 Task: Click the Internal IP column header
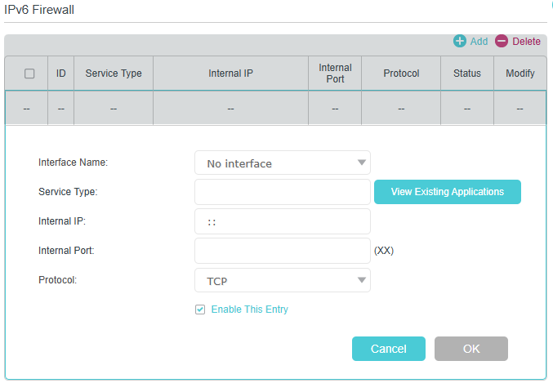click(x=230, y=73)
